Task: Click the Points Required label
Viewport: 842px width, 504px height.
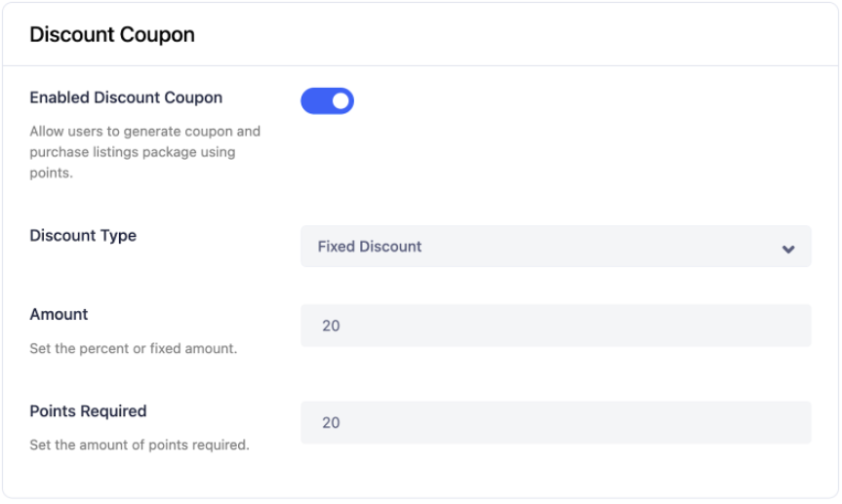Action: (x=88, y=411)
